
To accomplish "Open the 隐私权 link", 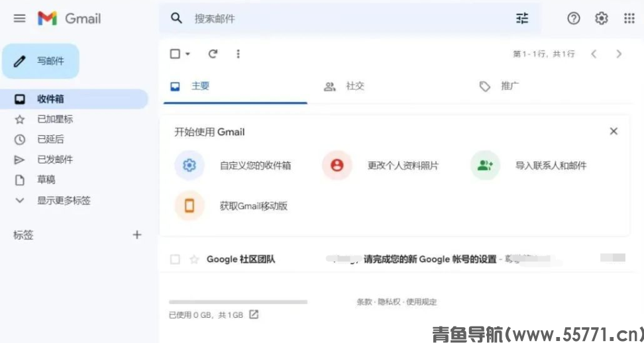I will point(389,302).
